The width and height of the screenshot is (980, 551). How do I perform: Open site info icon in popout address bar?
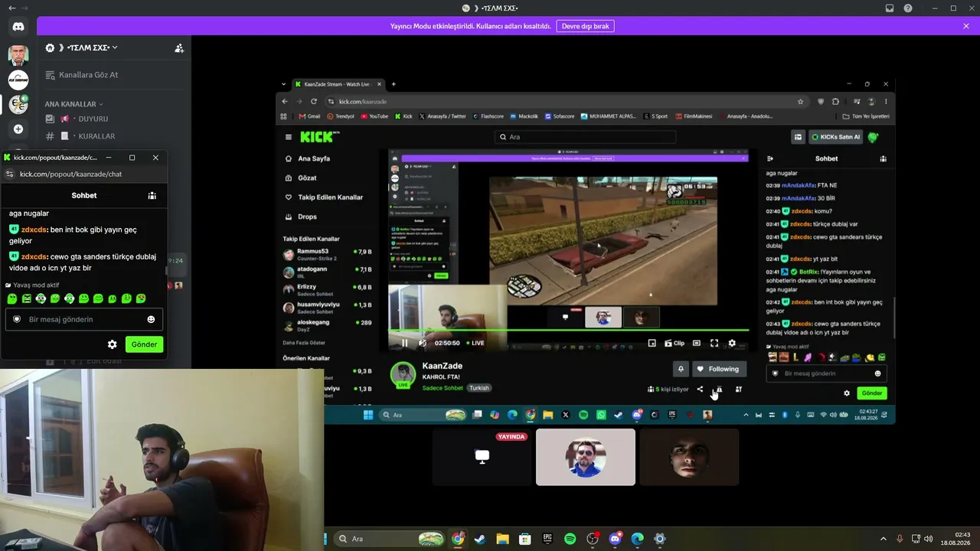tap(9, 174)
